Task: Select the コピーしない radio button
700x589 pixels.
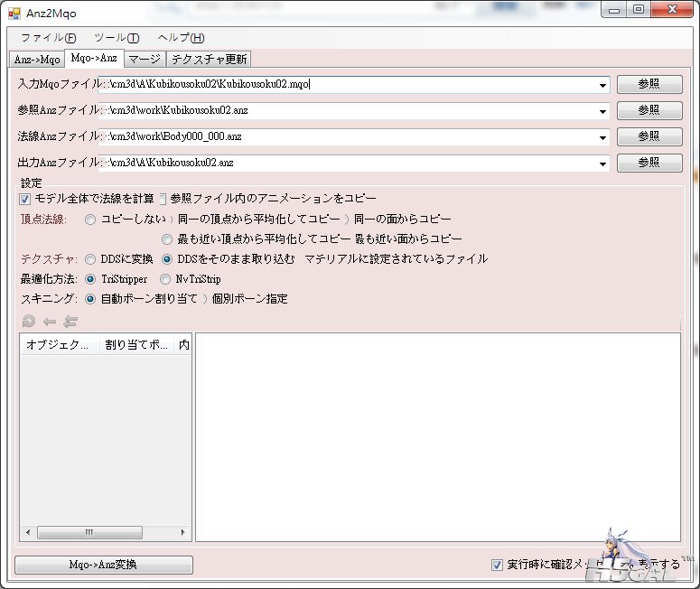Action: [90, 220]
